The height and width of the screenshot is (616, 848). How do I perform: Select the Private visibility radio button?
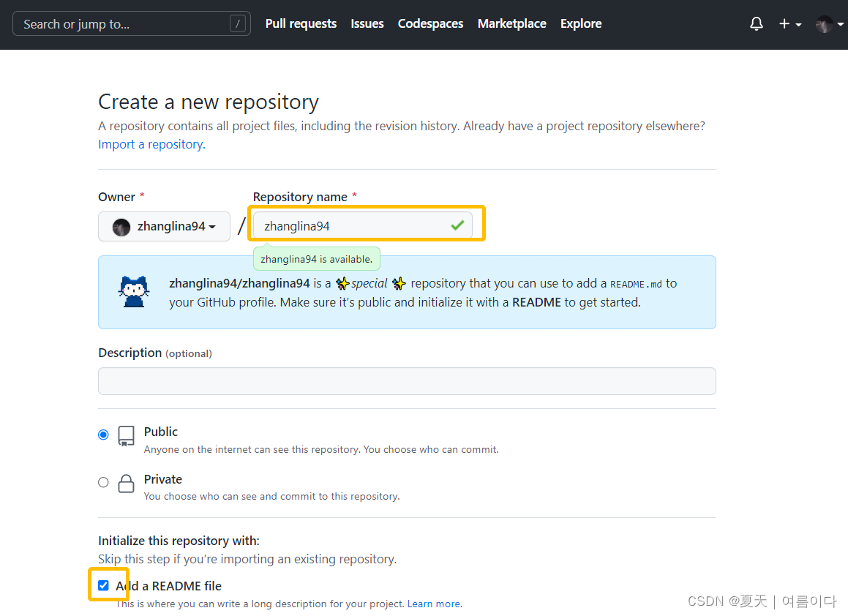(x=103, y=482)
